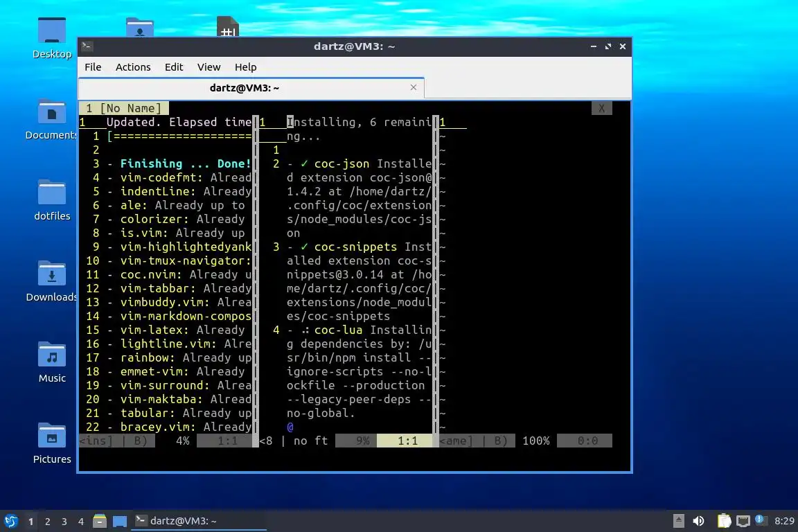Click the eject removable media tray icon

[678, 521]
